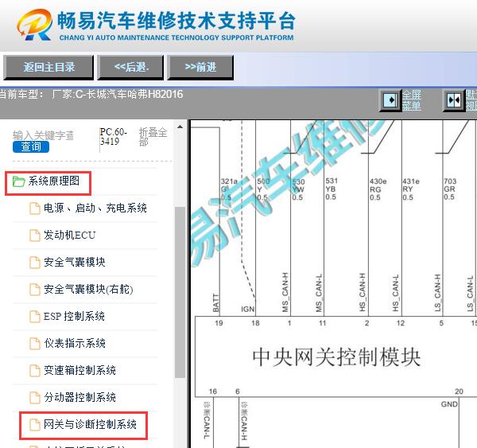The height and width of the screenshot is (448, 477).
Task: Click the document icon beside 网关与诊断控制系统
Action: pyautogui.click(x=35, y=424)
